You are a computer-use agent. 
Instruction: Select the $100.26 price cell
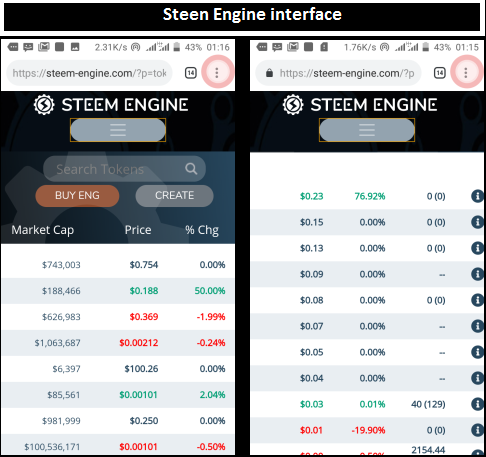pos(141,369)
